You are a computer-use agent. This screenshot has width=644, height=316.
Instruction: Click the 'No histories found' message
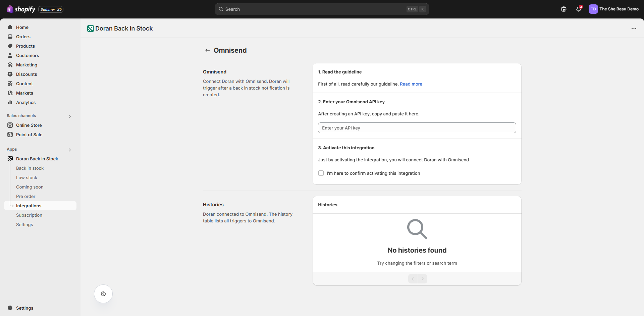tap(417, 250)
